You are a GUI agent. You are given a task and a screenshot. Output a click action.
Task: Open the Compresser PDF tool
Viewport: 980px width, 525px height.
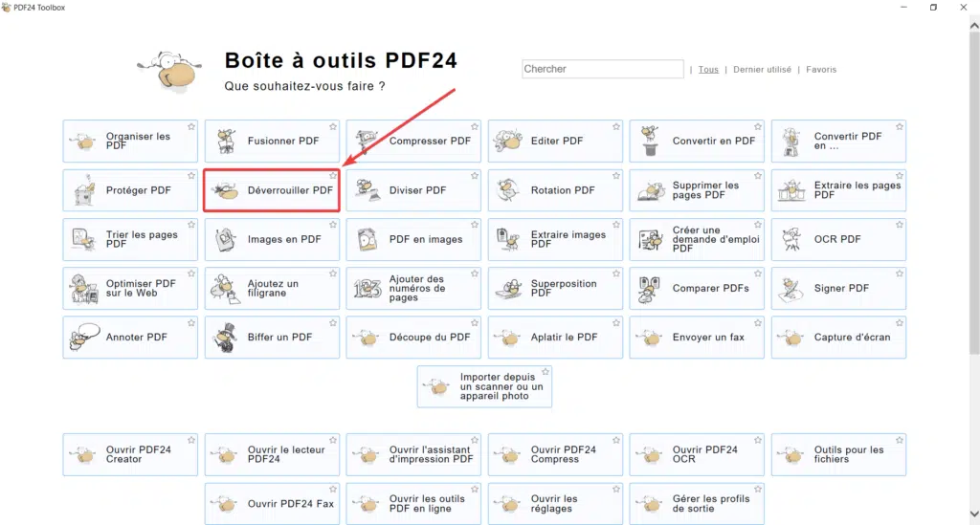(413, 142)
